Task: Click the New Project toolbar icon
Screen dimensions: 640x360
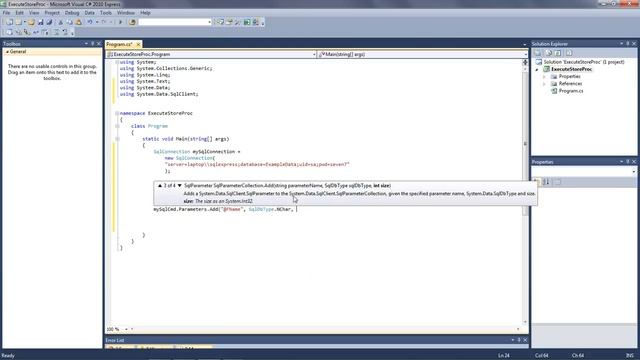Action: coord(9,22)
